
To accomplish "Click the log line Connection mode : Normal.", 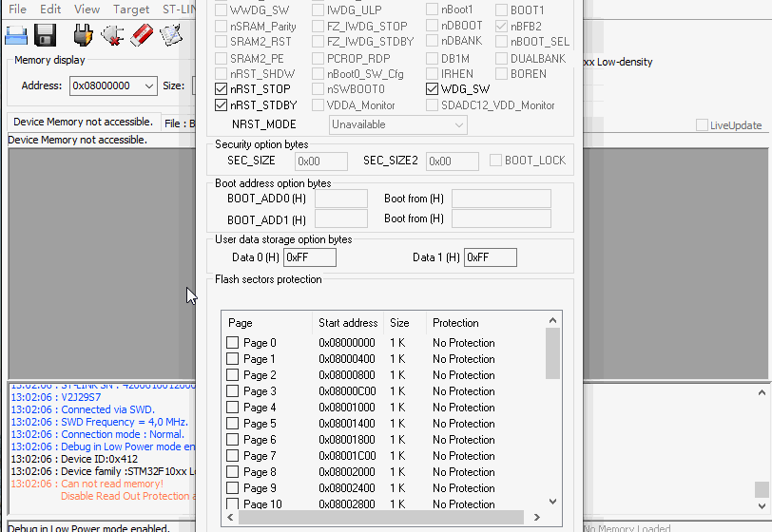I will 98,434.
